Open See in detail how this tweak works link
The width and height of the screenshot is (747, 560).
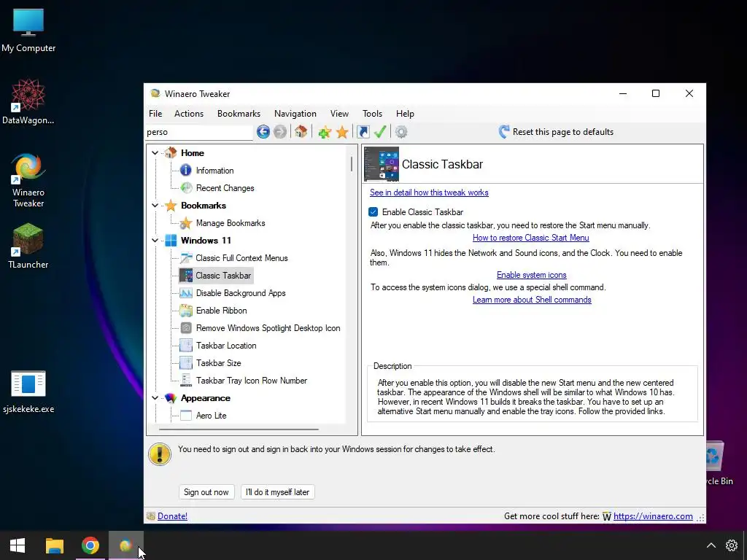click(429, 192)
